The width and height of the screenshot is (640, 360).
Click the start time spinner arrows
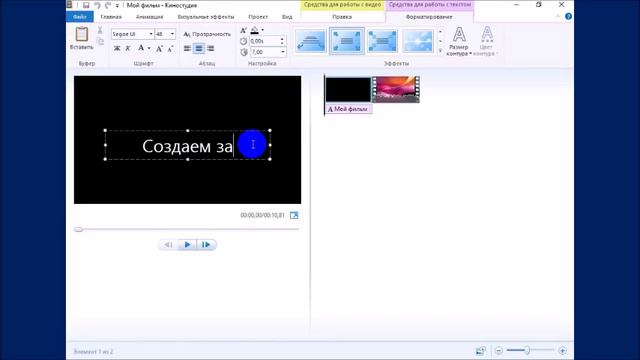(x=282, y=41)
